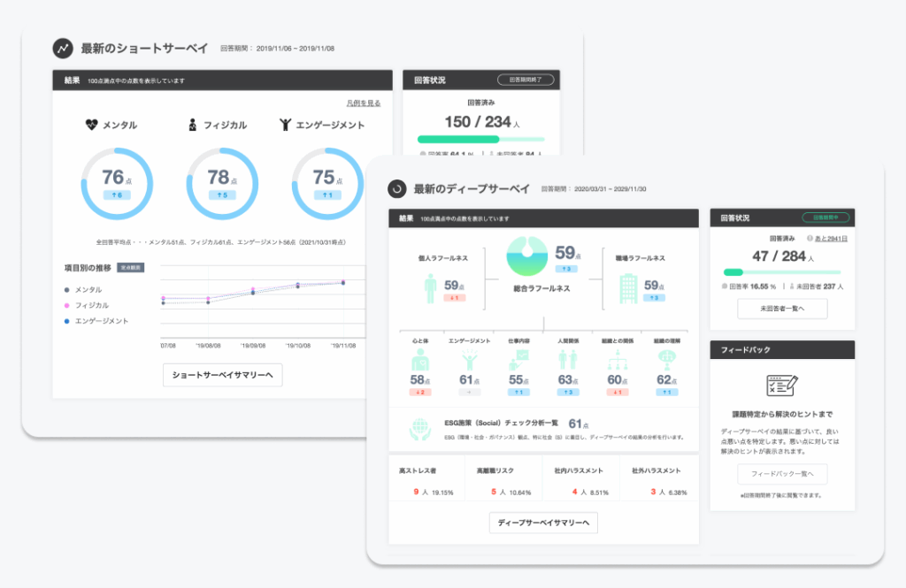906x588 pixels.
Task: Click the 47 / 284 response progress bar
Action: 782,272
